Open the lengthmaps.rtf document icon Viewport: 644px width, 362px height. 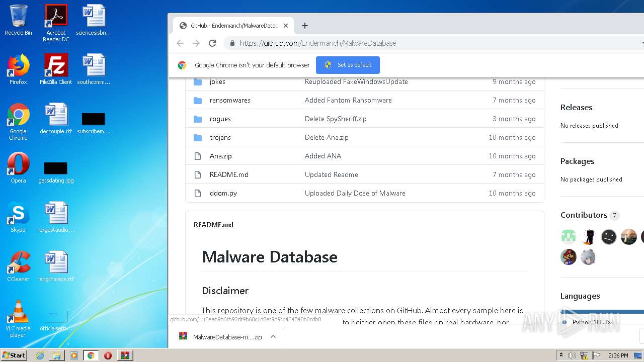click(56, 266)
